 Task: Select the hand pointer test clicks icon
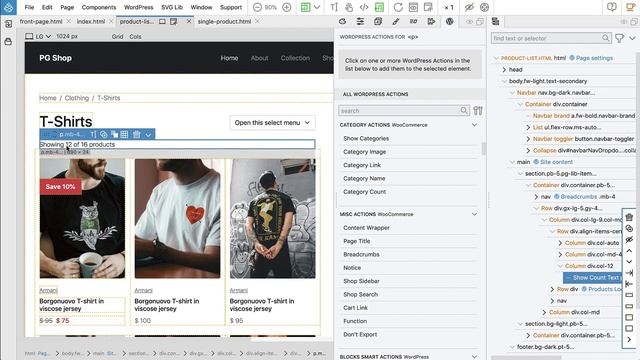point(349,7)
